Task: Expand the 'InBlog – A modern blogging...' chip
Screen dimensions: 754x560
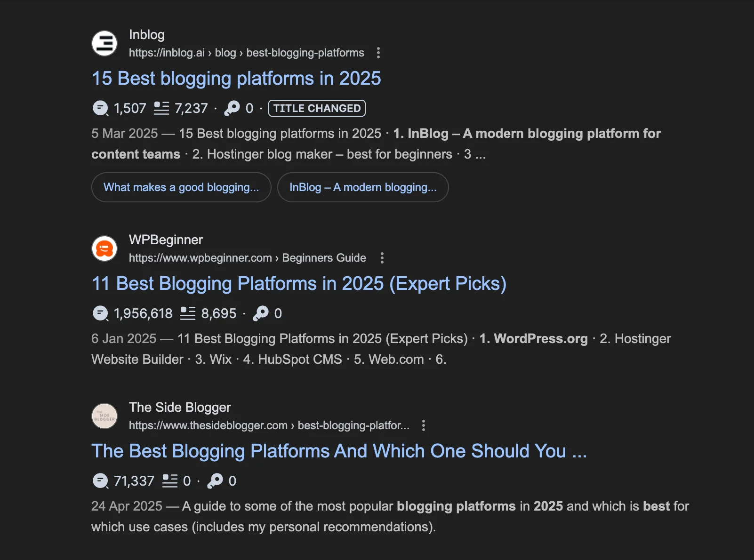Action: coord(363,187)
